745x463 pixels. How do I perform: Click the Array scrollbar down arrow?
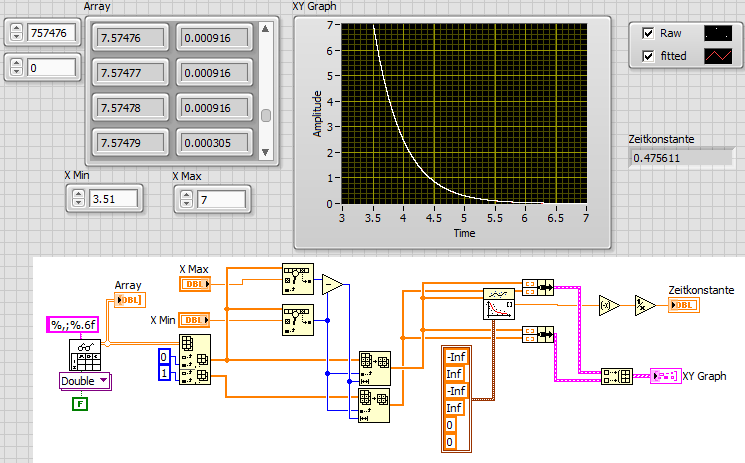[266, 152]
